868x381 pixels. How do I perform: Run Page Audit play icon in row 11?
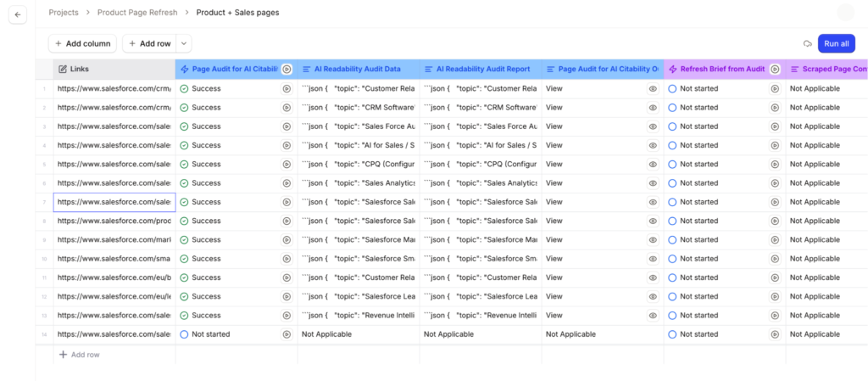point(287,277)
